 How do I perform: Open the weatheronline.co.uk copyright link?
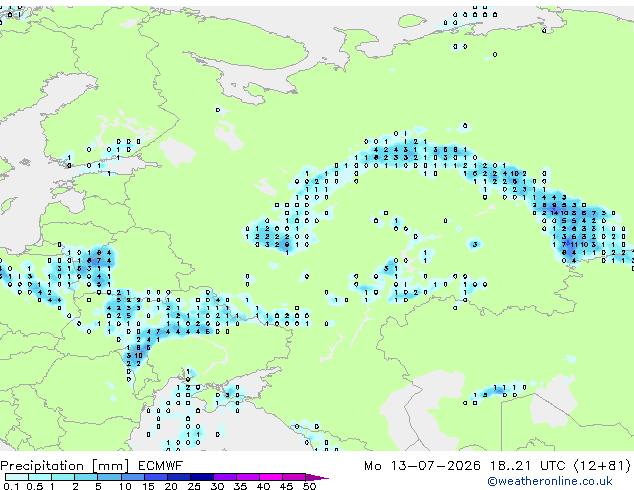point(550,481)
